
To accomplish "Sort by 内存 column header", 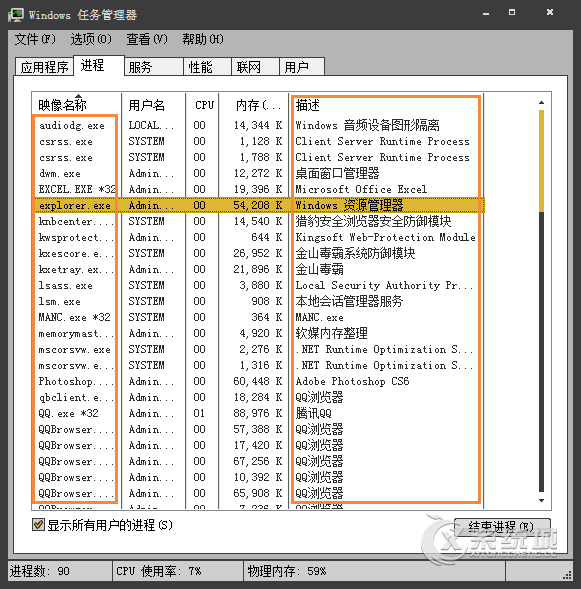I will point(254,105).
